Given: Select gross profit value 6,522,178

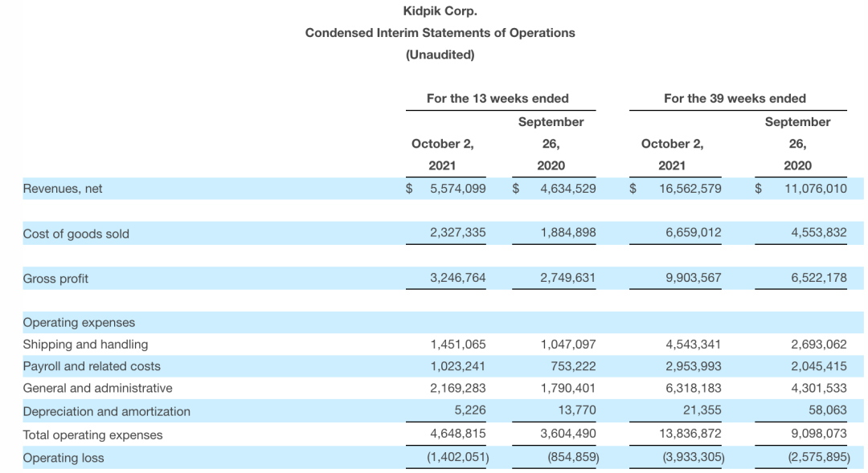Looking at the screenshot, I should pos(819,278).
